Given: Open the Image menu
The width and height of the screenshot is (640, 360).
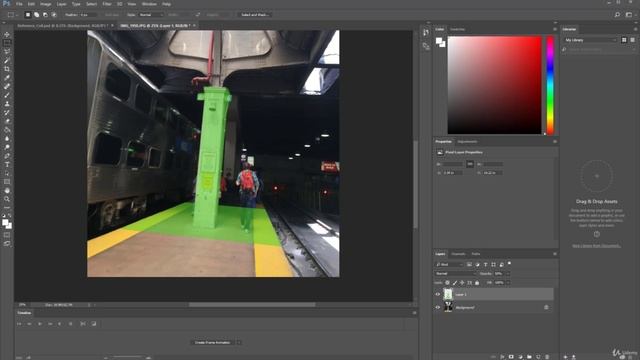Looking at the screenshot, I should pyautogui.click(x=45, y=4).
